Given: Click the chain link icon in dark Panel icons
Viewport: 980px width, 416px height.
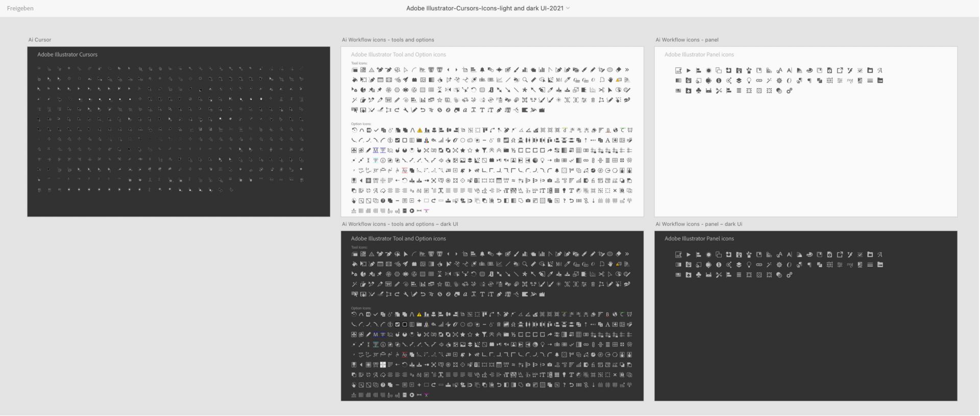Looking at the screenshot, I should pyautogui.click(x=759, y=265).
